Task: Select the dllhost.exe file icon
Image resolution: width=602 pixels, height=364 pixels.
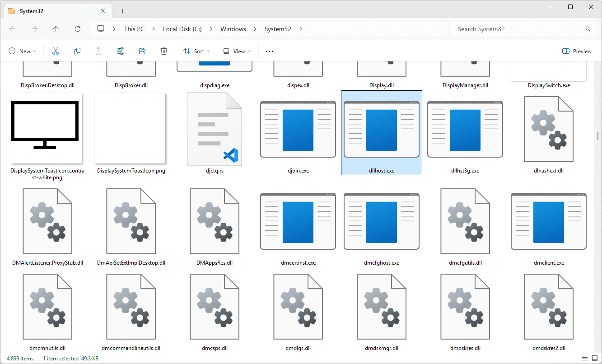Action: 382,129
